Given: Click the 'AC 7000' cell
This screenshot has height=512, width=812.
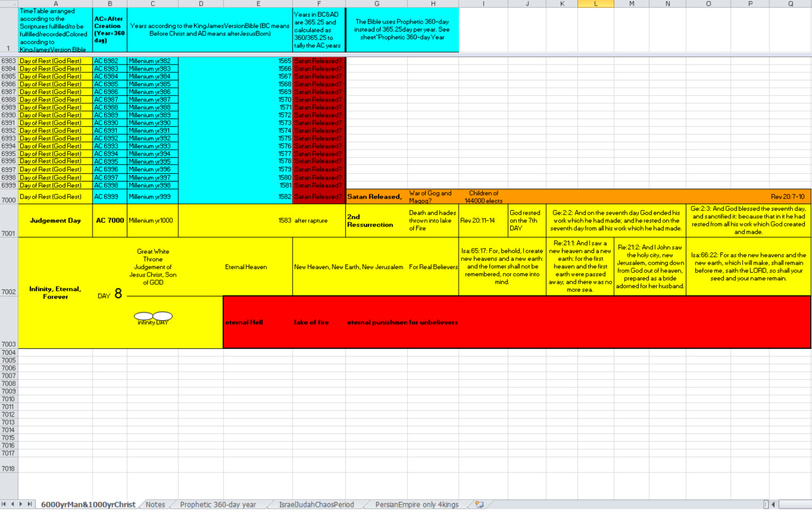Looking at the screenshot, I should 110,221.
